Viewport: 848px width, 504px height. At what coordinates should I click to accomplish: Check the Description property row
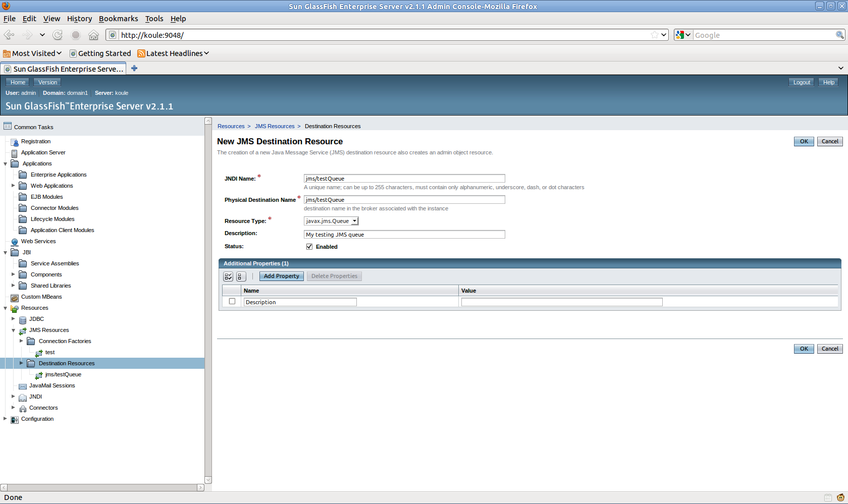pos(232,301)
